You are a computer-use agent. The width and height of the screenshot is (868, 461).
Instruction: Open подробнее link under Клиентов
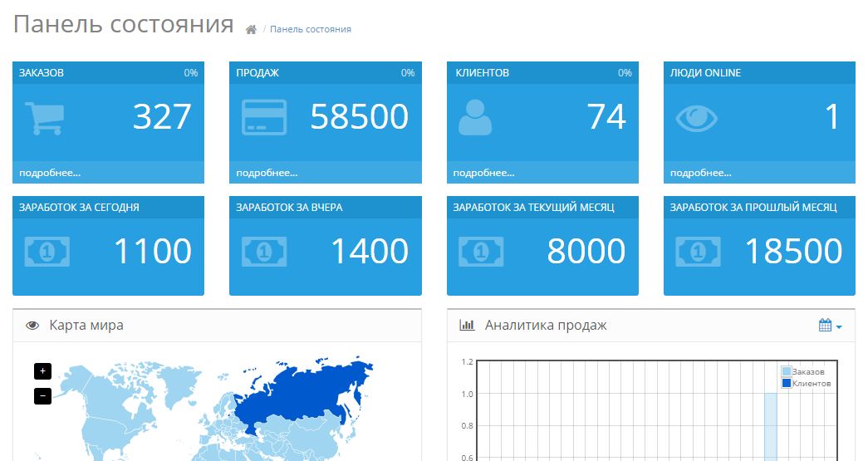pyautogui.click(x=483, y=173)
